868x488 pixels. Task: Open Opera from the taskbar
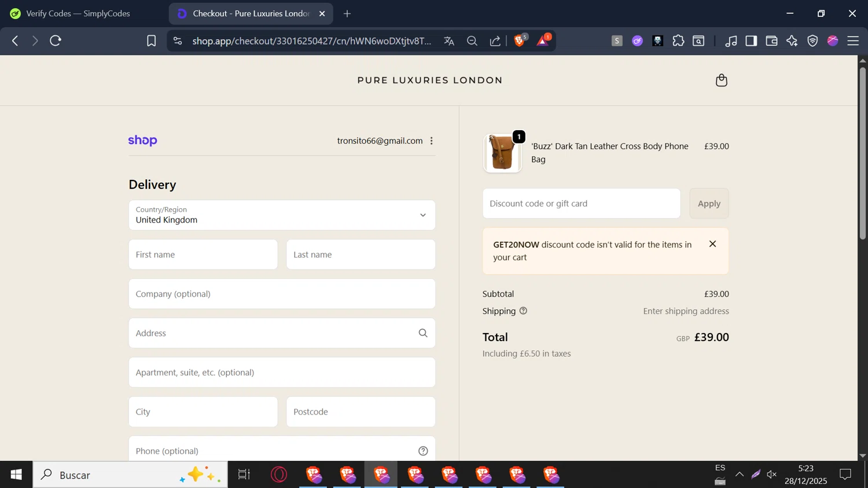click(279, 475)
